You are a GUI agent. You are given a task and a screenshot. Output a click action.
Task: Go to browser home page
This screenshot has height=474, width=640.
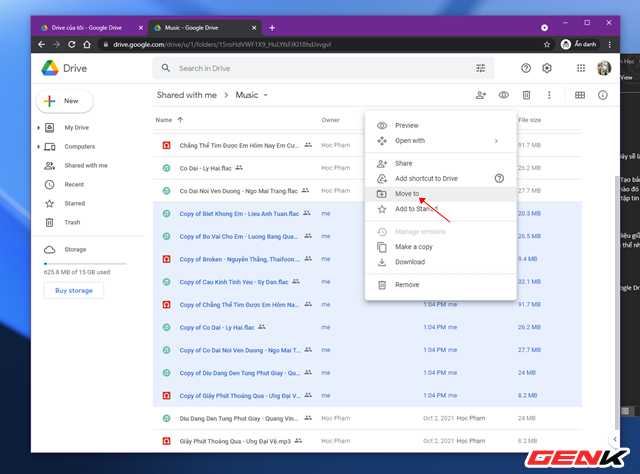click(87, 45)
